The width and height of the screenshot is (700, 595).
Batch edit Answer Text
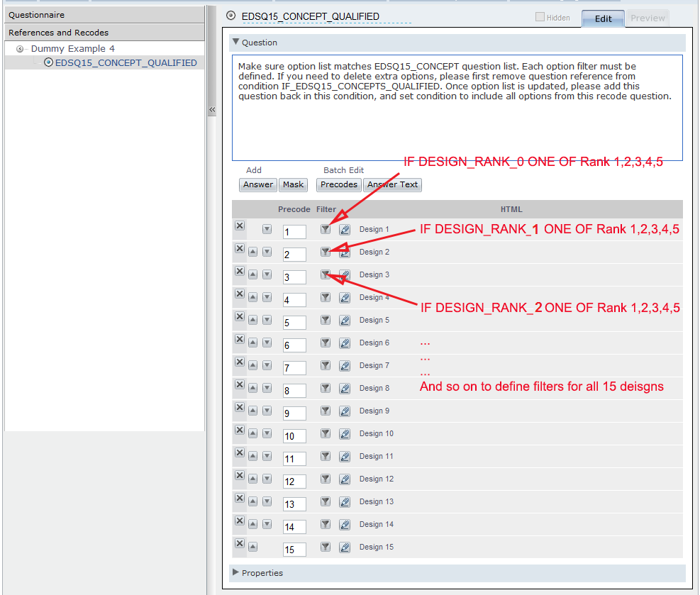click(392, 185)
